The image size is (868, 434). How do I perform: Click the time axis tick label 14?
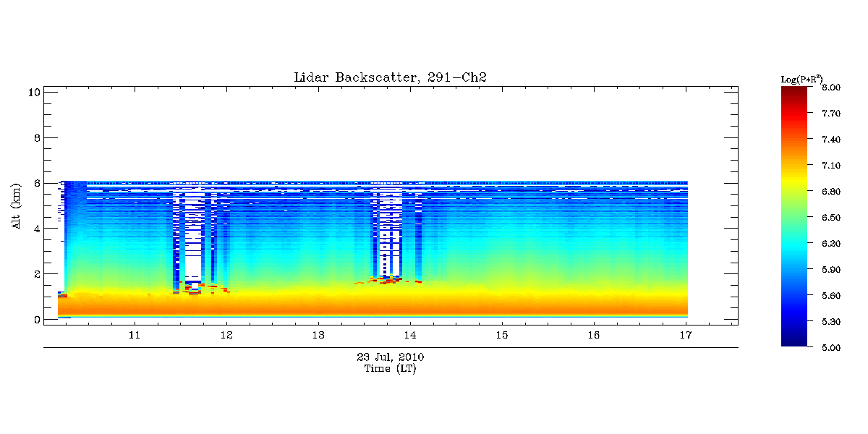[410, 335]
